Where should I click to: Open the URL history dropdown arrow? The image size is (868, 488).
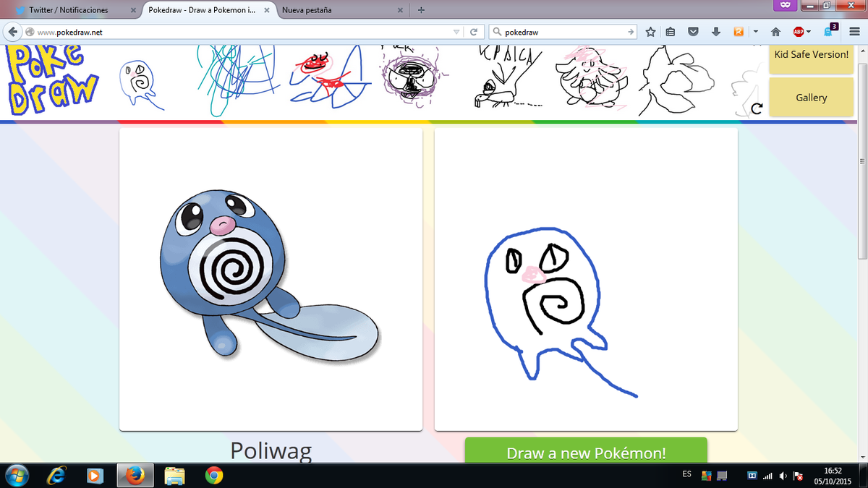456,32
